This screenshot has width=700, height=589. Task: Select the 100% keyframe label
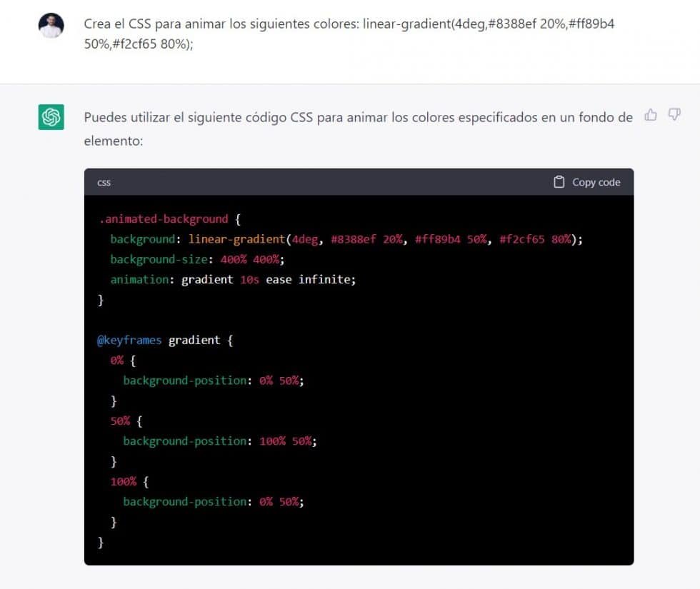coord(123,481)
